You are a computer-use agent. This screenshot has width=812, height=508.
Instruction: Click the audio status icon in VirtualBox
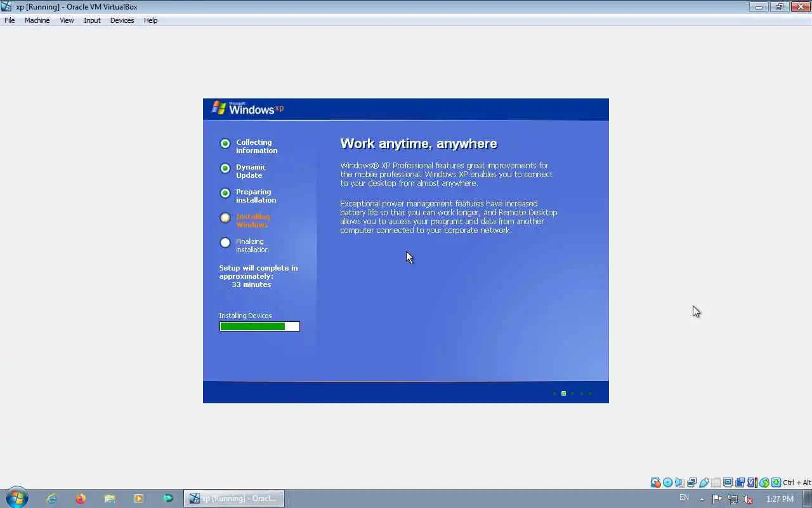(679, 483)
